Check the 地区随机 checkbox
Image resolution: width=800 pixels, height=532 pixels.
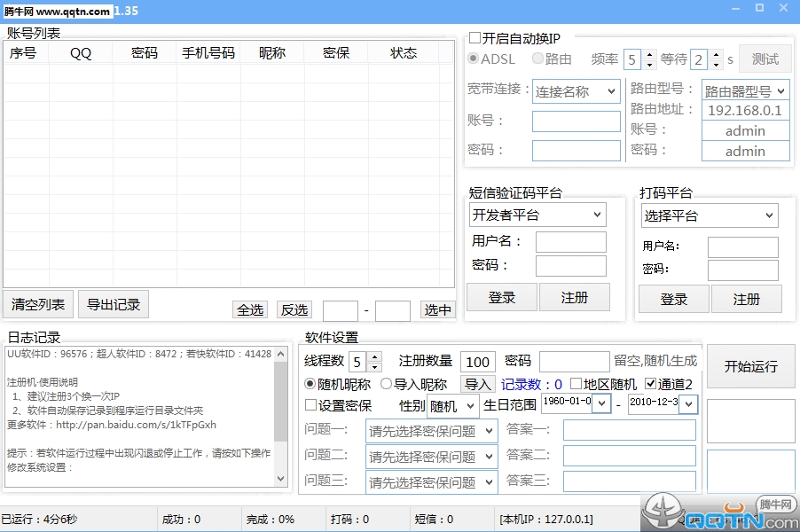pos(576,384)
